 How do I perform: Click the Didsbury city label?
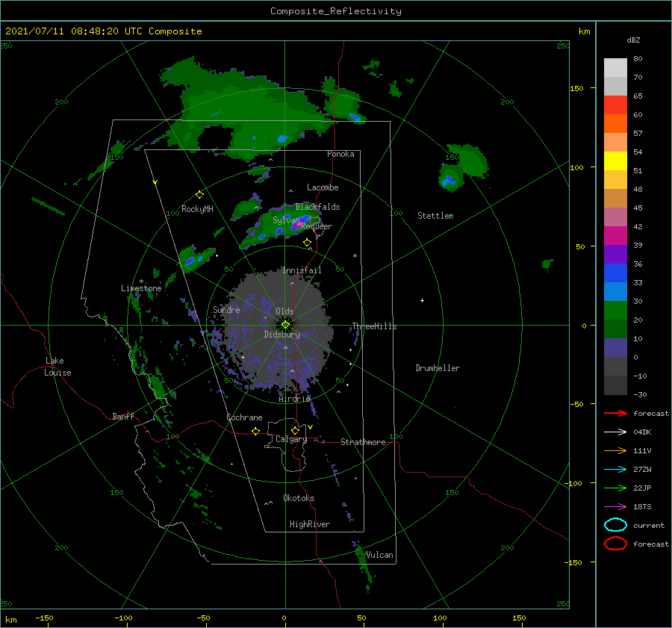(x=281, y=335)
